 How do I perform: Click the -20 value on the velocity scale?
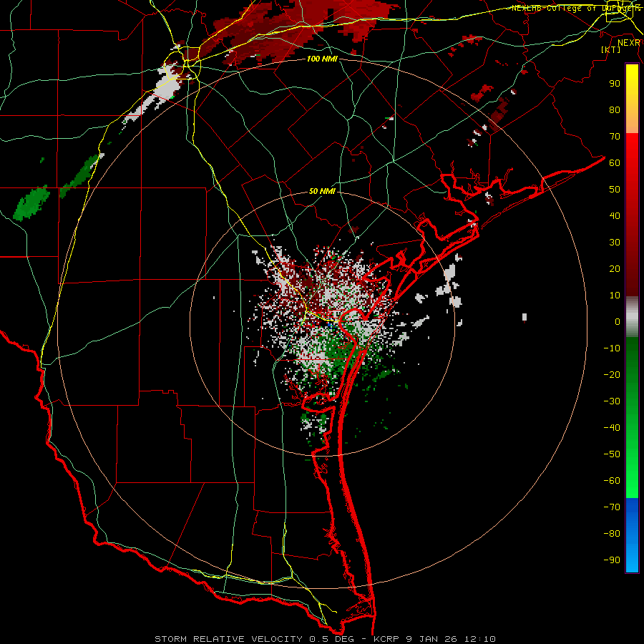pyautogui.click(x=612, y=374)
